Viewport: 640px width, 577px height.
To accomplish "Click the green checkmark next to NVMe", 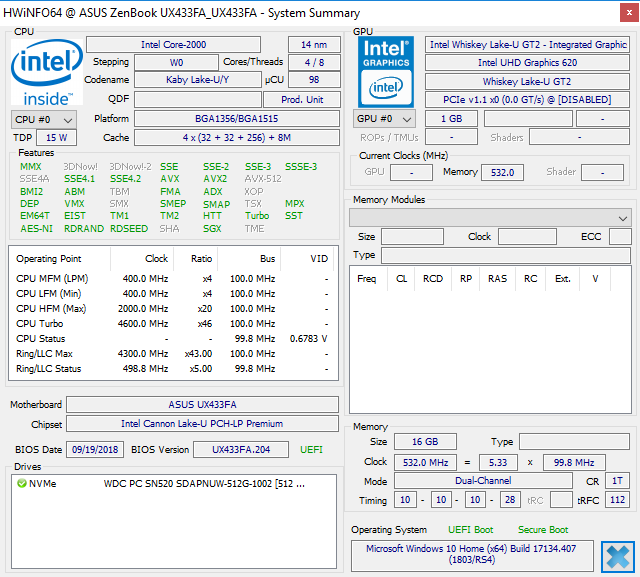I will coord(22,484).
